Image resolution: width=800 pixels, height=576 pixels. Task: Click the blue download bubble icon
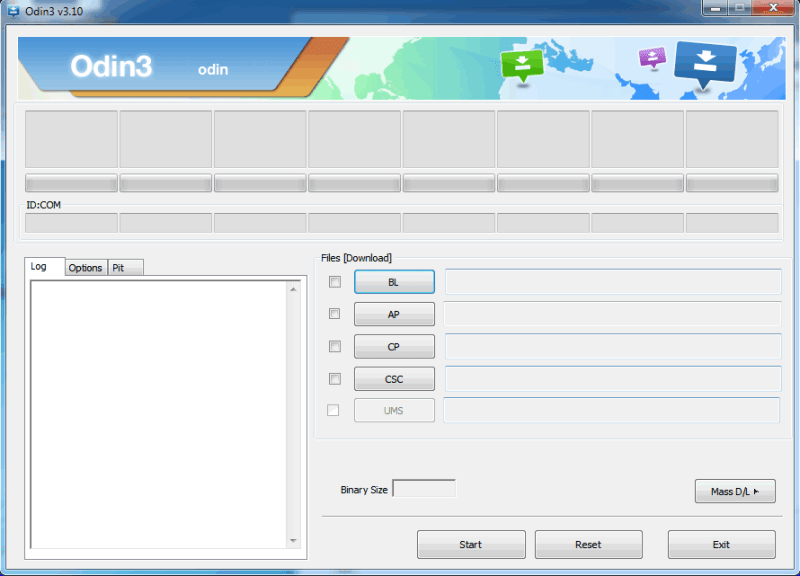click(705, 65)
